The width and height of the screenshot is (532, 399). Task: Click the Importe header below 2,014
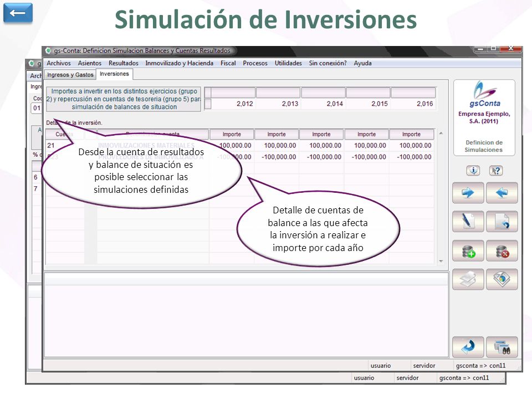(x=321, y=134)
